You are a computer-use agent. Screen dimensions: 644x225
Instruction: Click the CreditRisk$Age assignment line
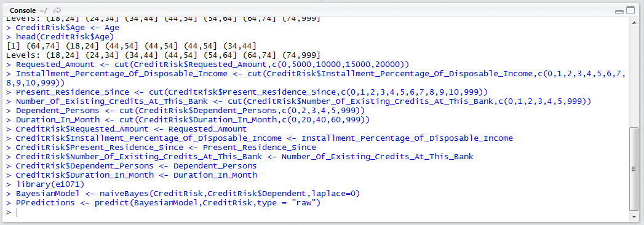click(63, 28)
